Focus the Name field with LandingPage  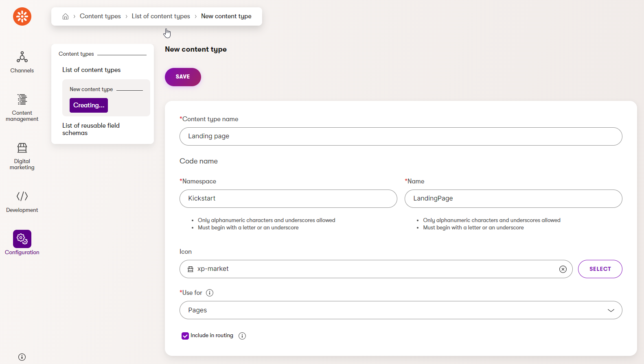tap(513, 199)
